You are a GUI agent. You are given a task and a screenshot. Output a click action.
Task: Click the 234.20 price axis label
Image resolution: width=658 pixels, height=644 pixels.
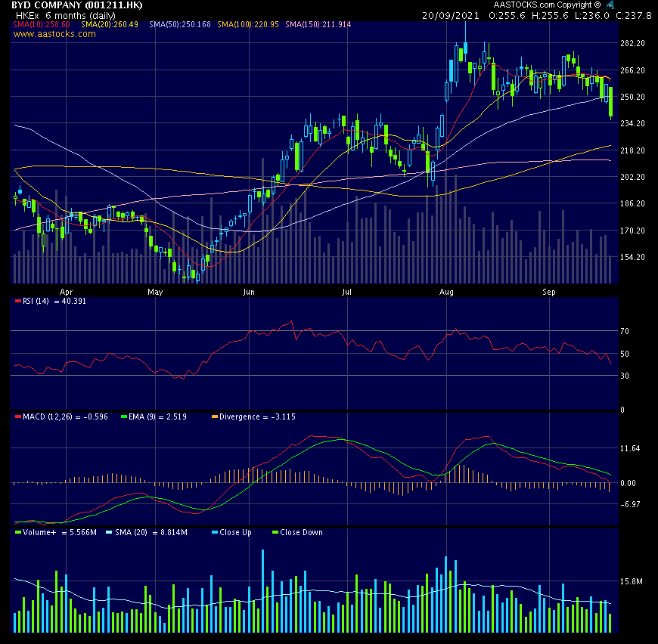pos(632,123)
